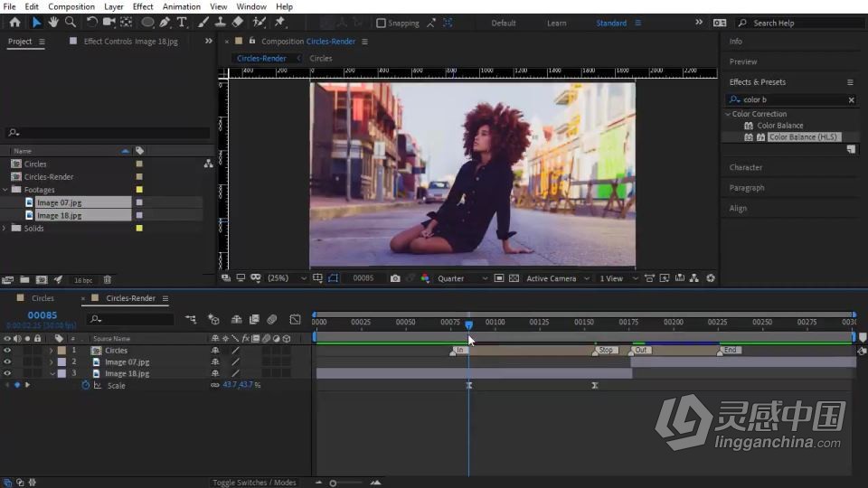Toggle the Scale constrain proportions link

(215, 385)
